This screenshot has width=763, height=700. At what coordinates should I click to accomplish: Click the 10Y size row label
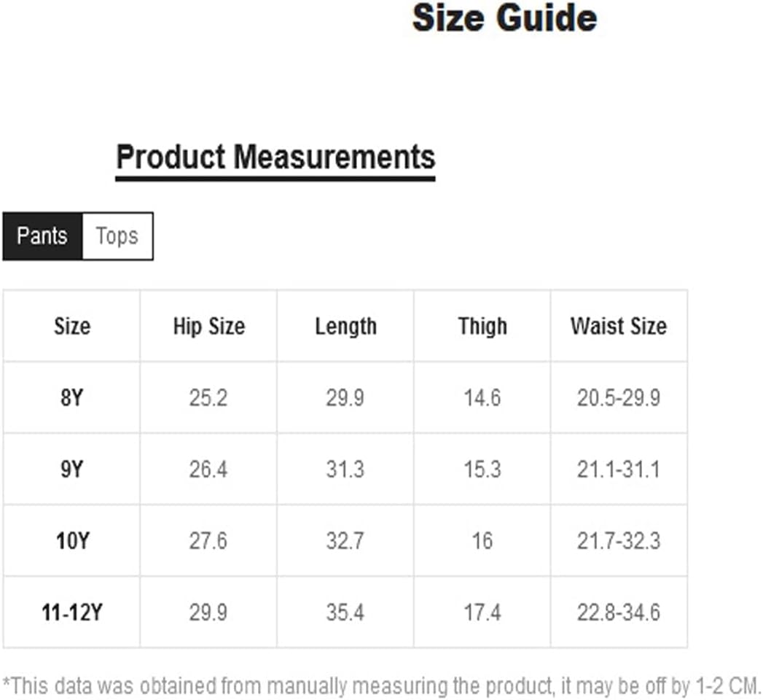tap(72, 541)
